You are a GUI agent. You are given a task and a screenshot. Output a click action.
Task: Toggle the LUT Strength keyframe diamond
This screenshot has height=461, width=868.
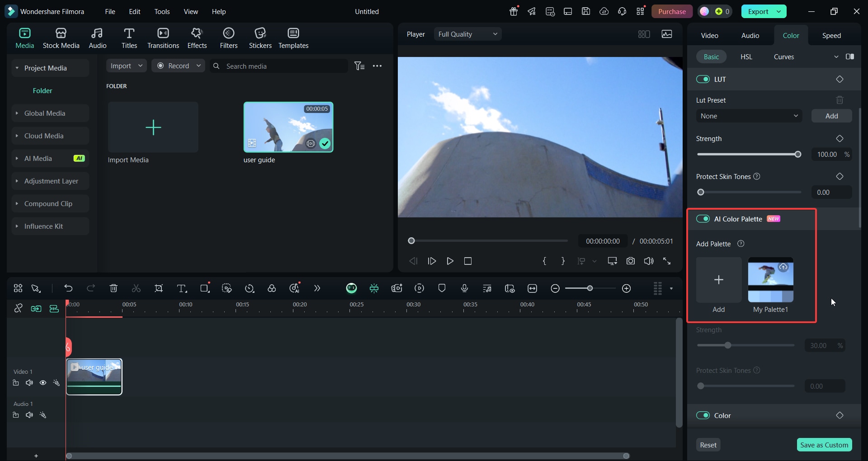(840, 138)
